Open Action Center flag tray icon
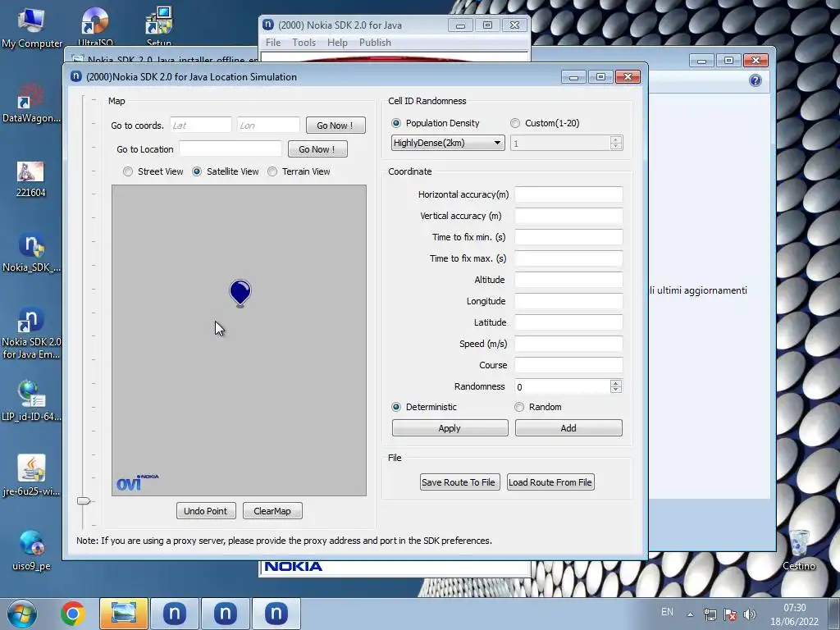Screen dimensions: 840x630 tap(729, 614)
